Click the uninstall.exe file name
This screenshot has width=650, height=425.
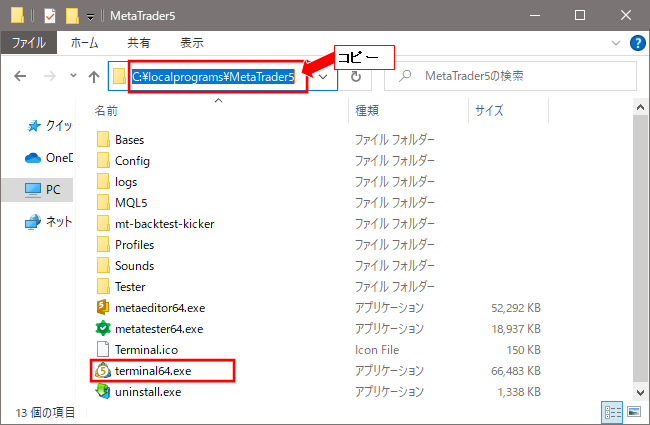point(148,392)
